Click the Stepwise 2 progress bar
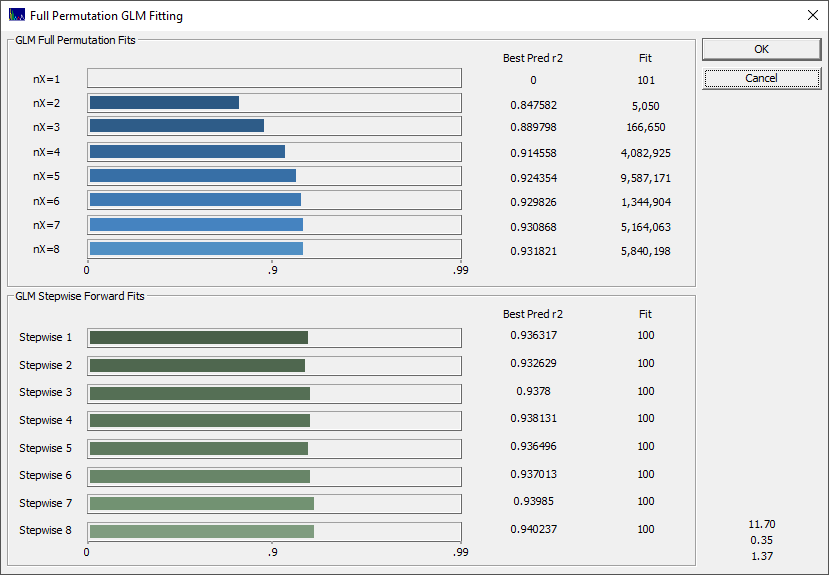The image size is (829, 575). (274, 366)
